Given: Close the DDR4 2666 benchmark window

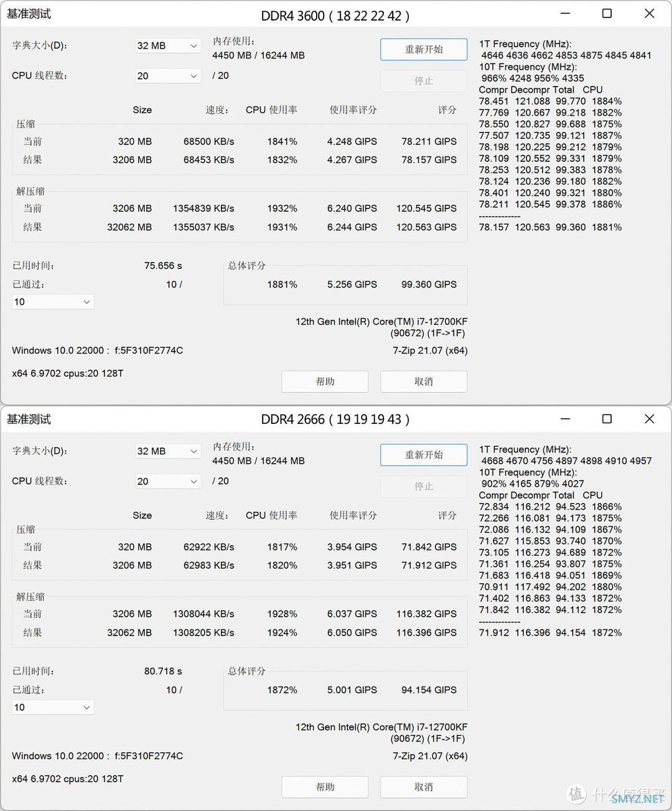Looking at the screenshot, I should coord(650,420).
